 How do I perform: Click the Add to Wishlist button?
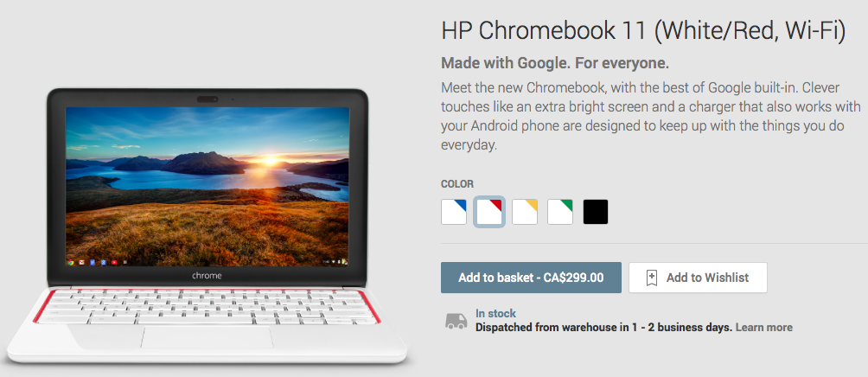point(698,278)
